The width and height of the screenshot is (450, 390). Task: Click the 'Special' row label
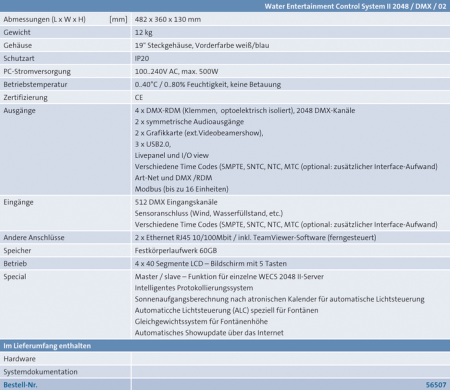[x=15, y=277]
